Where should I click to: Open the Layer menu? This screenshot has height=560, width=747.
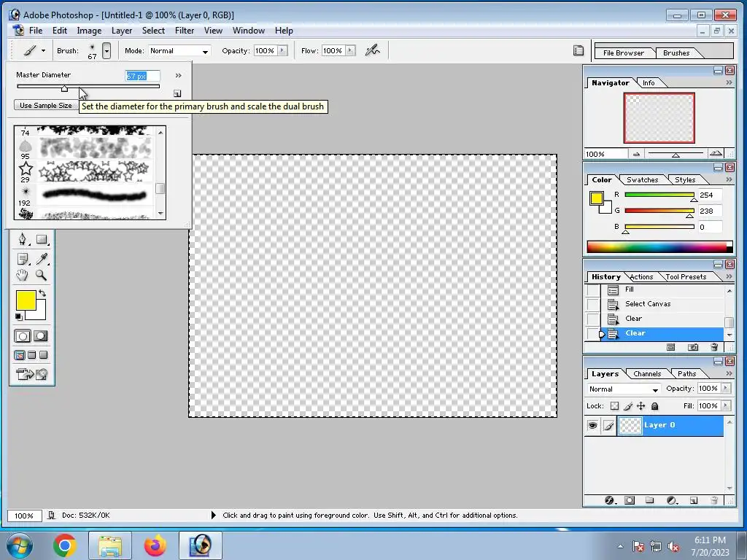pyautogui.click(x=122, y=31)
